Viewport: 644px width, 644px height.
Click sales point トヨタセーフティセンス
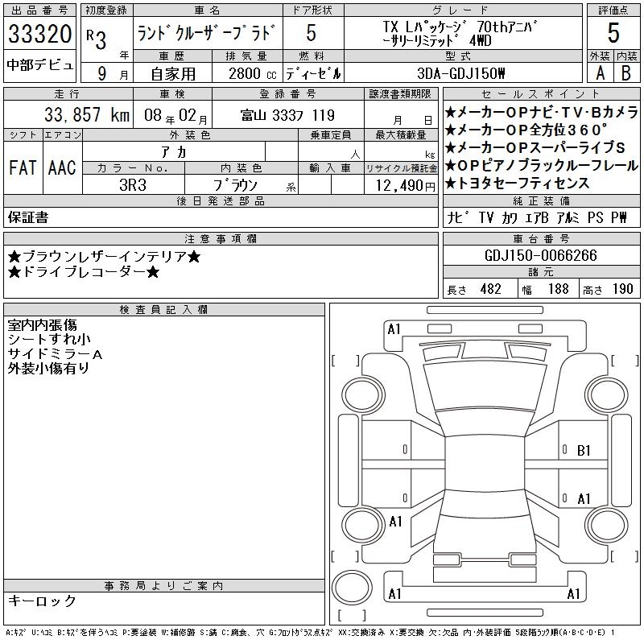[517, 184]
